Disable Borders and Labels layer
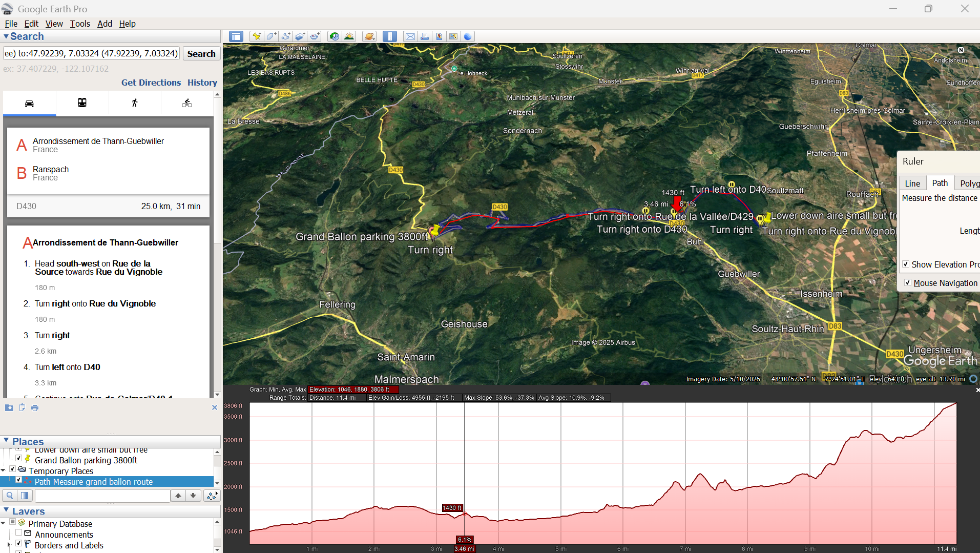The width and height of the screenshot is (980, 553). click(18, 543)
